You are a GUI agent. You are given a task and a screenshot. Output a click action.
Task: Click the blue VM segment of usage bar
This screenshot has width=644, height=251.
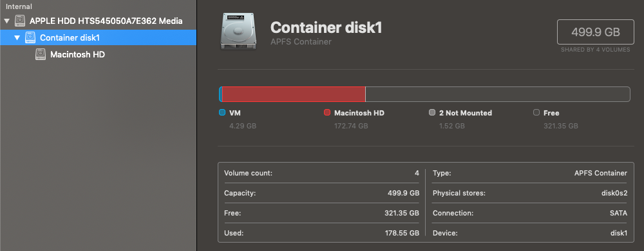[x=220, y=94]
